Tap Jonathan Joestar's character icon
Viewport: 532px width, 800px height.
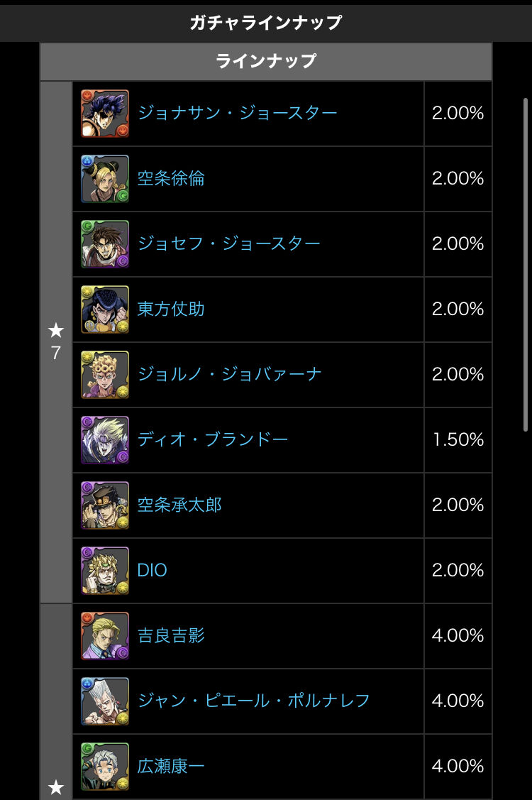click(105, 114)
